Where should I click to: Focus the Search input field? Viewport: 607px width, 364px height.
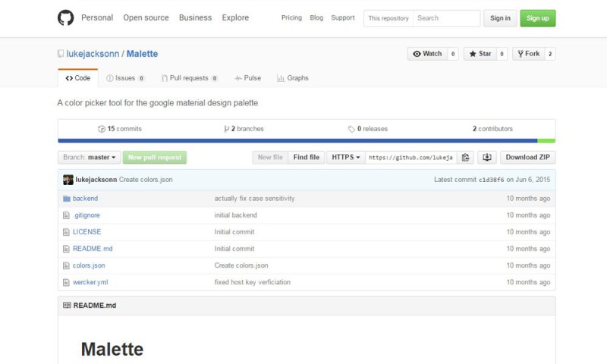coord(446,18)
